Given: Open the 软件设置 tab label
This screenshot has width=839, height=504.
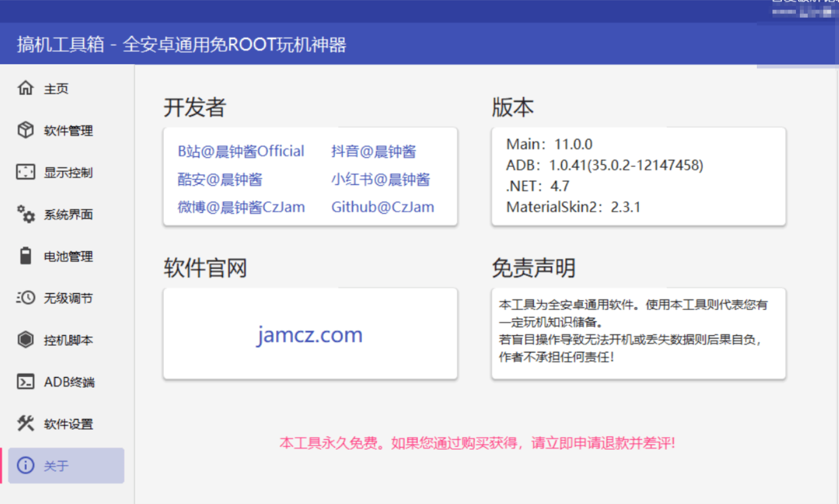Looking at the screenshot, I should pyautogui.click(x=68, y=424).
